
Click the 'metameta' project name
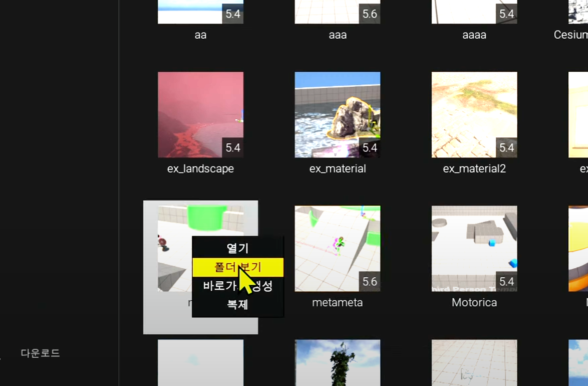(338, 302)
